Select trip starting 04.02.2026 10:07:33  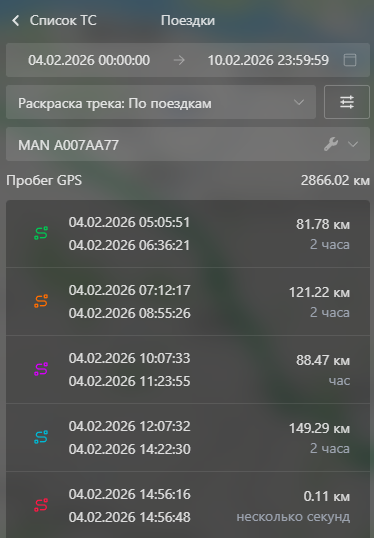[129, 358]
